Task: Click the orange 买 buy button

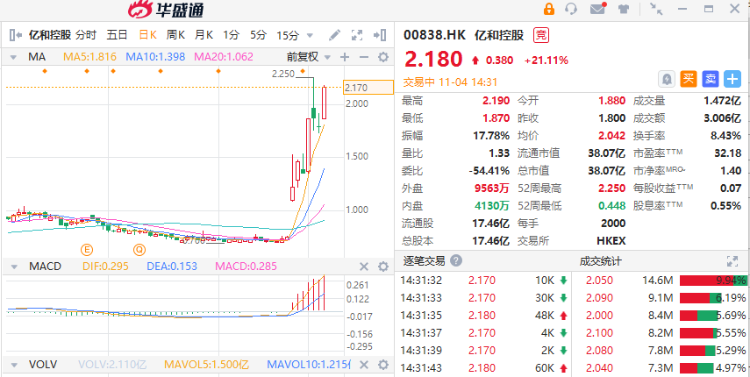Action: 689,79
